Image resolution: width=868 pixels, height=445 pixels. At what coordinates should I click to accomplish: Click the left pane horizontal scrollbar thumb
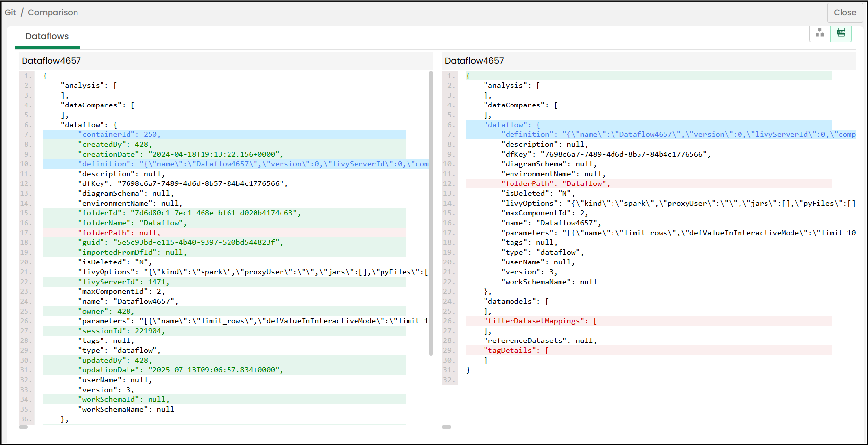23,427
